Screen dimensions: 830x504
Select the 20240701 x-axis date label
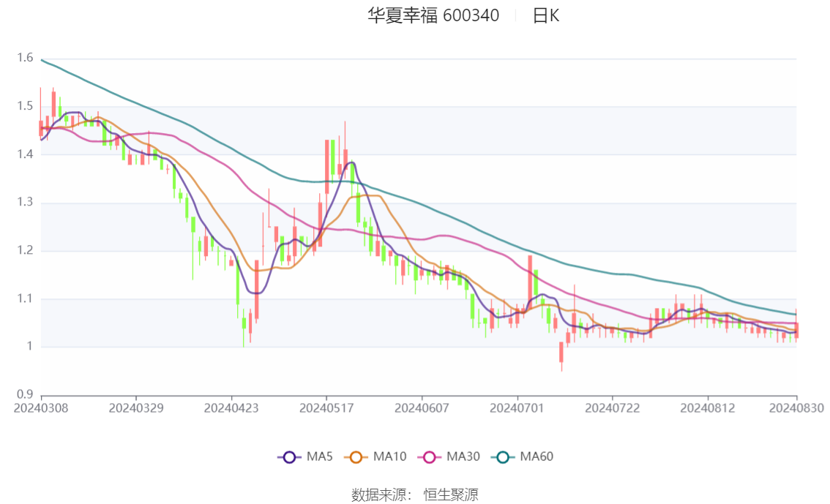point(517,408)
